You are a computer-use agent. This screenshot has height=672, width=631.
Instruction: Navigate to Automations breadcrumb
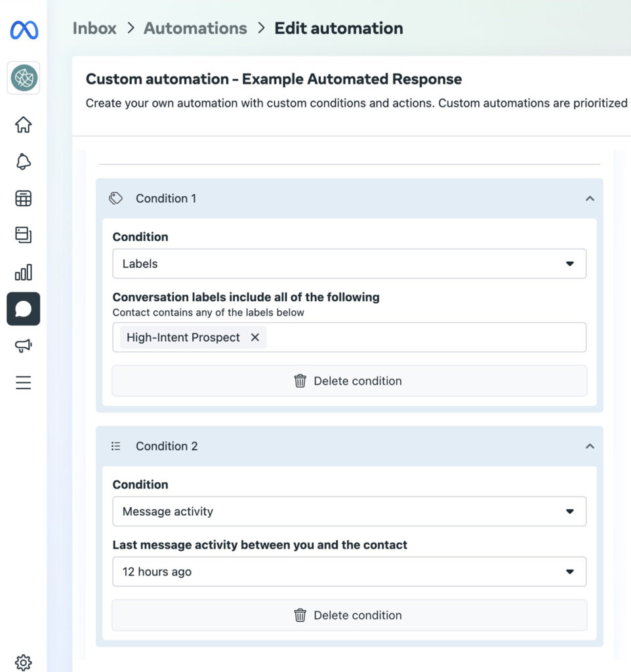[x=195, y=28]
